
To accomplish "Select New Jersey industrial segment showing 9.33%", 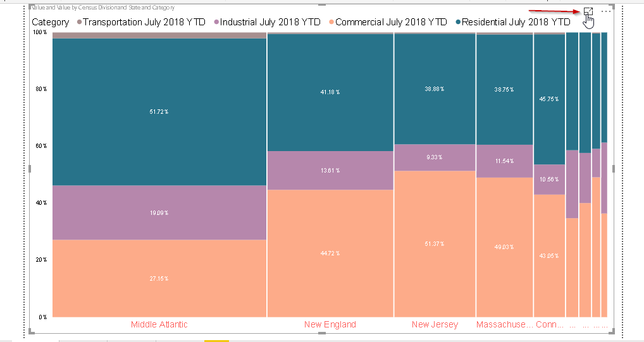I will click(x=434, y=157).
